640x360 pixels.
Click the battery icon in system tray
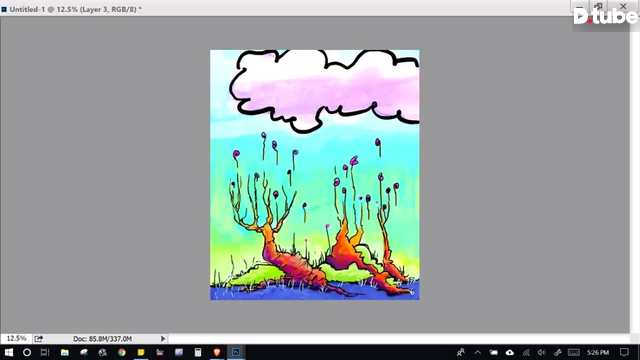pos(493,352)
